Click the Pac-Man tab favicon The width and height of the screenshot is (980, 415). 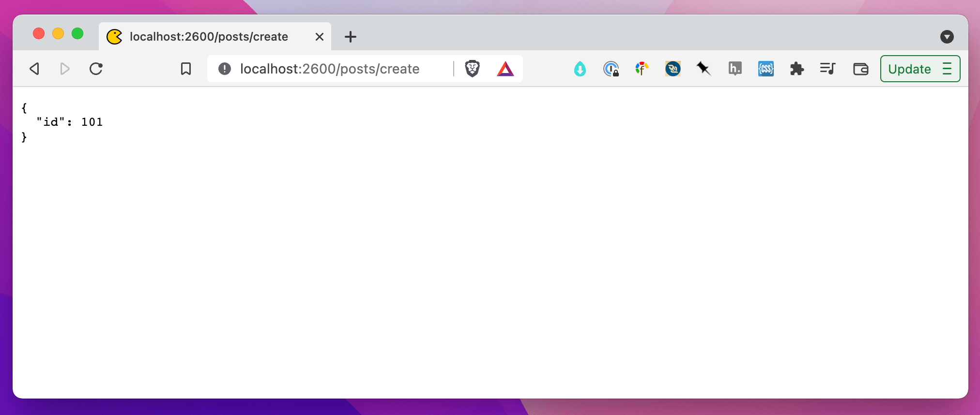pos(114,37)
